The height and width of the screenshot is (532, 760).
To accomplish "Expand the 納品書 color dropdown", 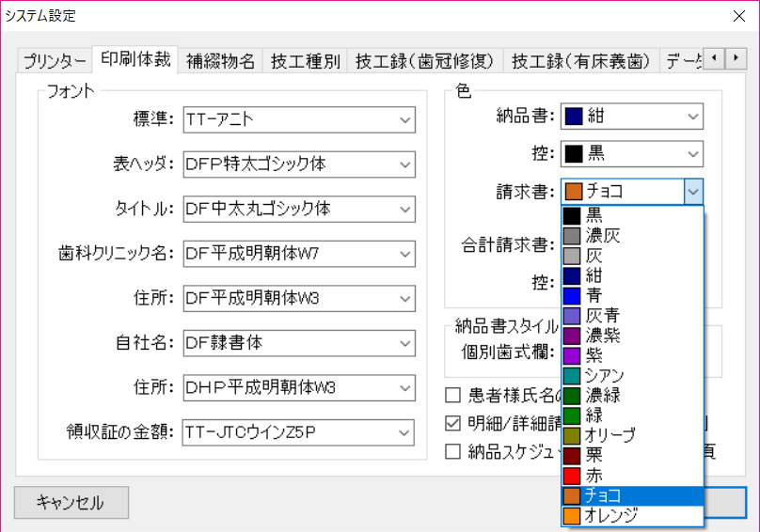I will (x=693, y=117).
